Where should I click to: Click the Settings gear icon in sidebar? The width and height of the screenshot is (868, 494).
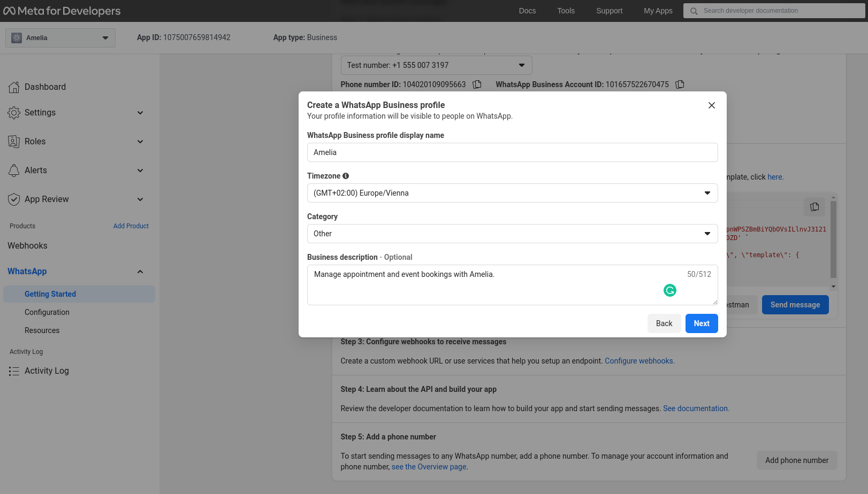click(14, 113)
